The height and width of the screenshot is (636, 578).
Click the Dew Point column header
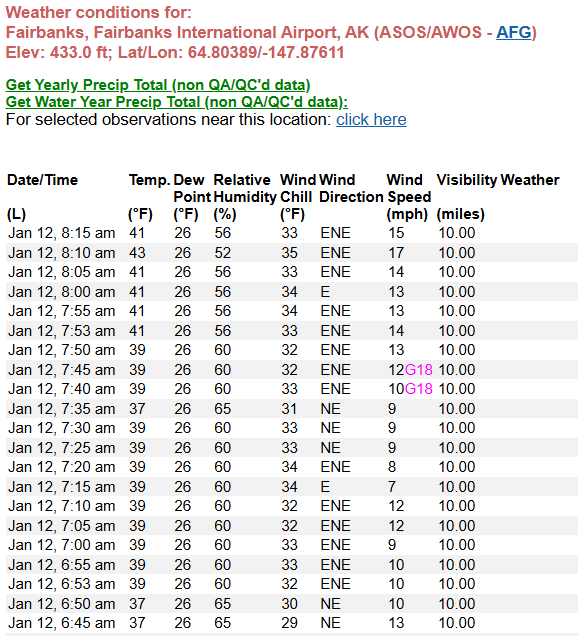192,188
